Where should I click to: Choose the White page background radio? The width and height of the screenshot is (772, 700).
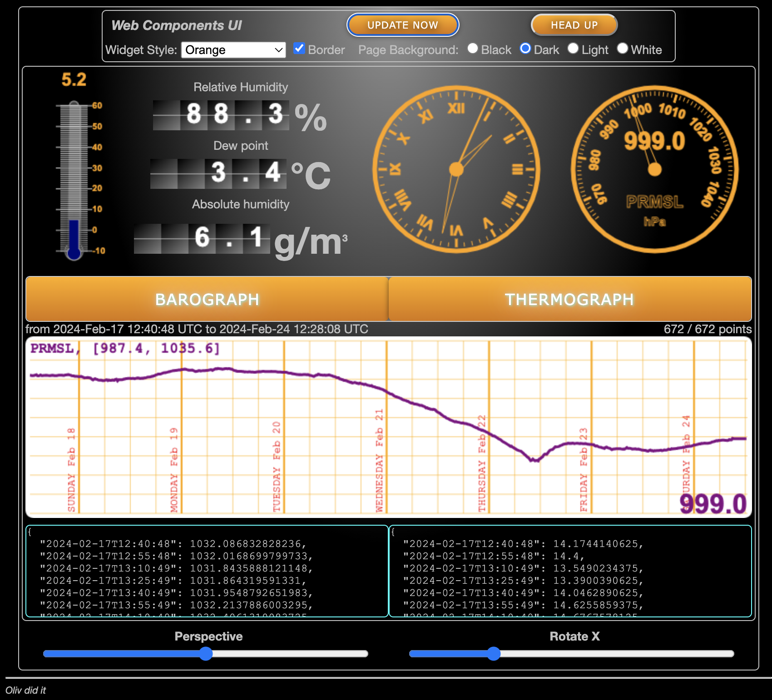click(623, 49)
